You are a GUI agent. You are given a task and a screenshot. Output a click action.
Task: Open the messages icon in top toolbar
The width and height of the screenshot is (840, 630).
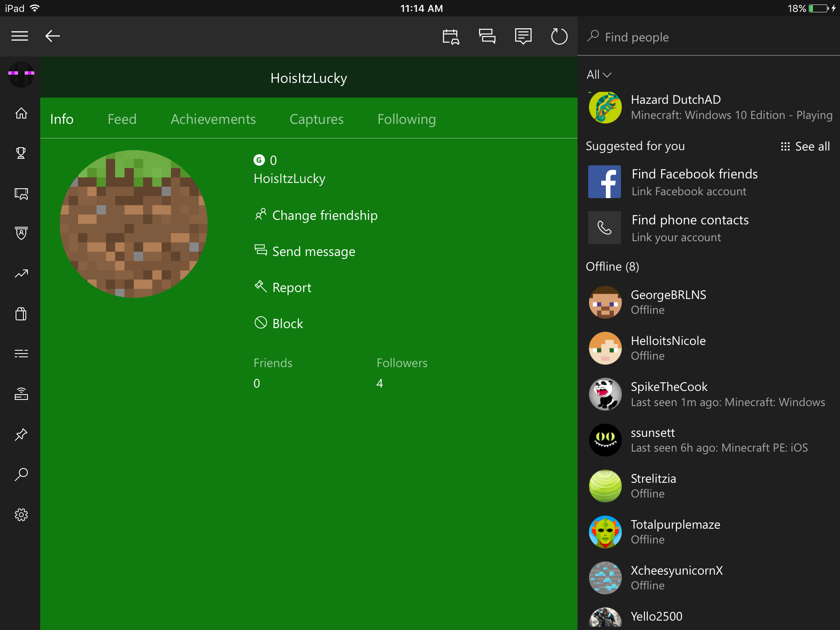pyautogui.click(x=487, y=37)
